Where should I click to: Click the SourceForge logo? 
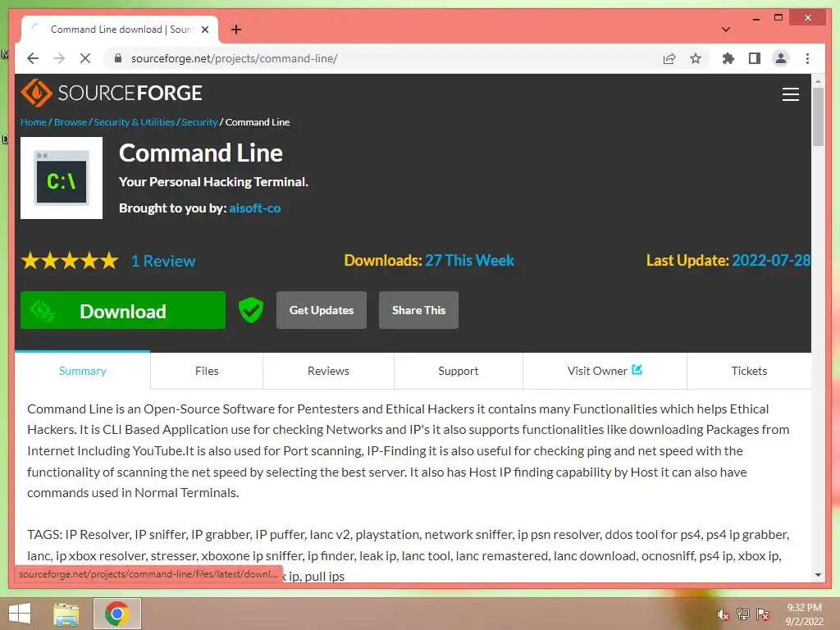pyautogui.click(x=112, y=94)
